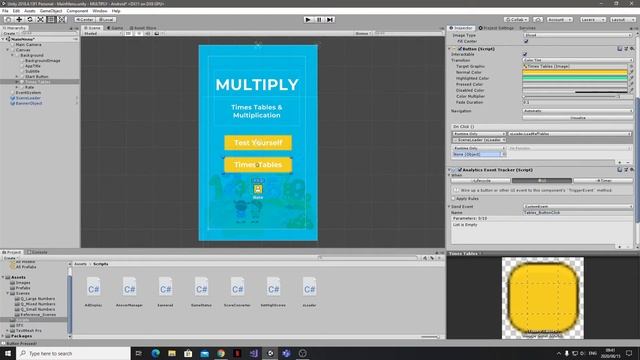
Task: Toggle Local handle rotation button
Action: [106, 20]
